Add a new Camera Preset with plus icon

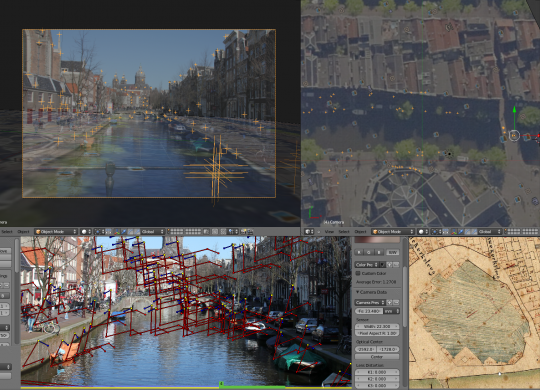[x=389, y=302]
